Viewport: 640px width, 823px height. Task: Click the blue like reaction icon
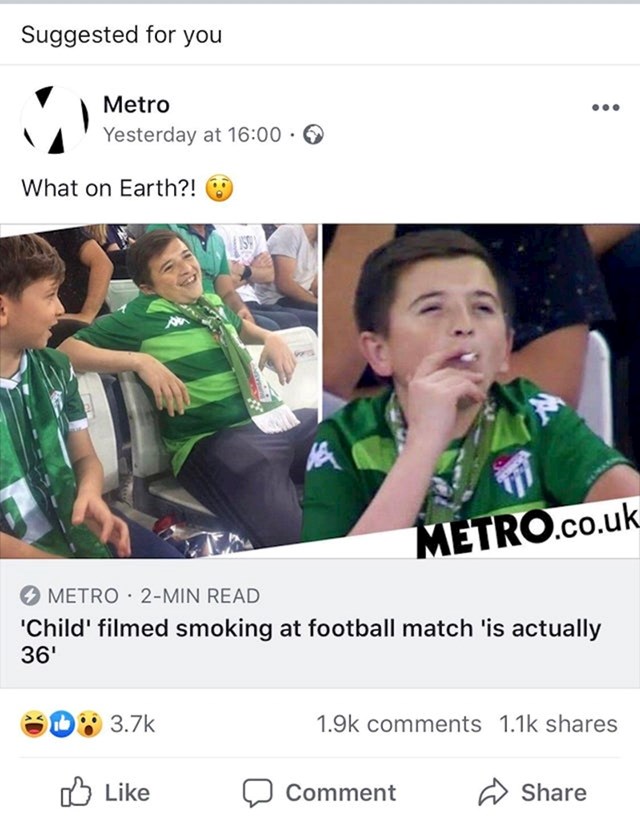(62, 724)
